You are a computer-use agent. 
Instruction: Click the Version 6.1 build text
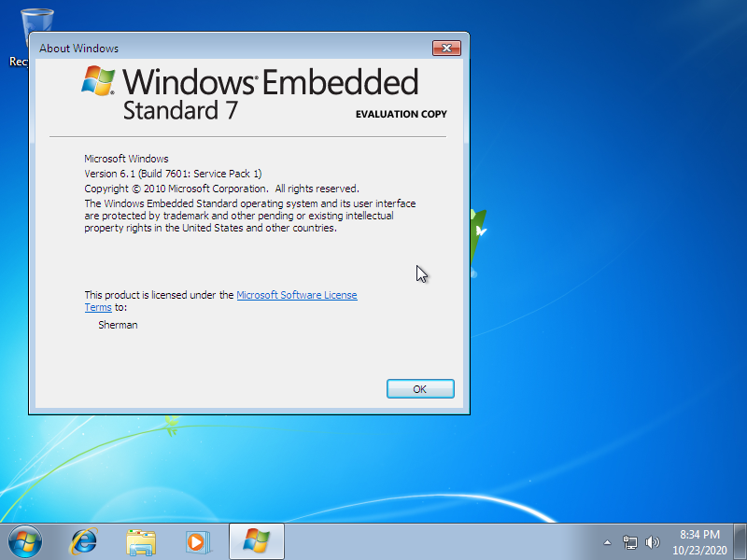(173, 174)
